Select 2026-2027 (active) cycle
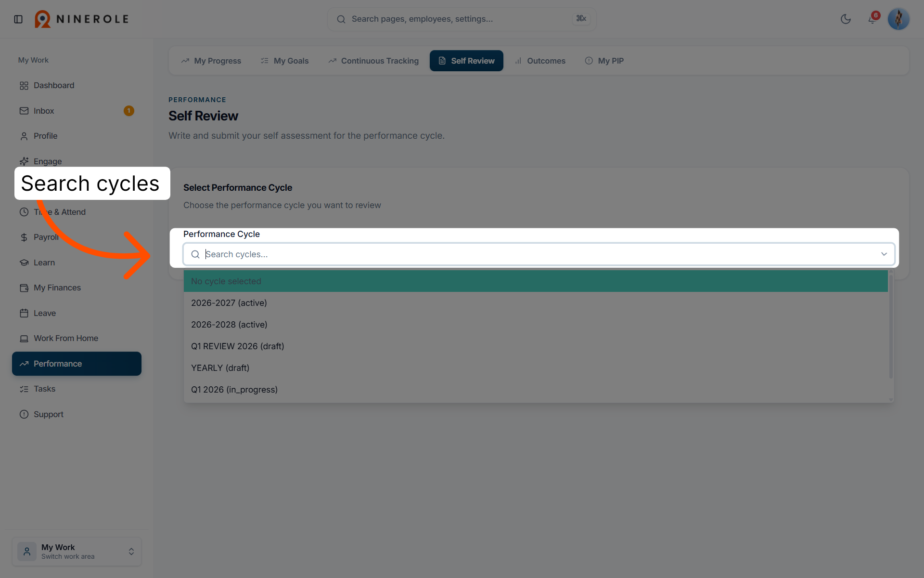The width and height of the screenshot is (924, 578). point(536,303)
